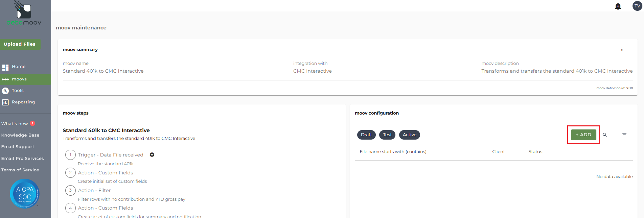Image resolution: width=644 pixels, height=218 pixels.
Task: Open Trigger step settings gear
Action: pyautogui.click(x=152, y=155)
